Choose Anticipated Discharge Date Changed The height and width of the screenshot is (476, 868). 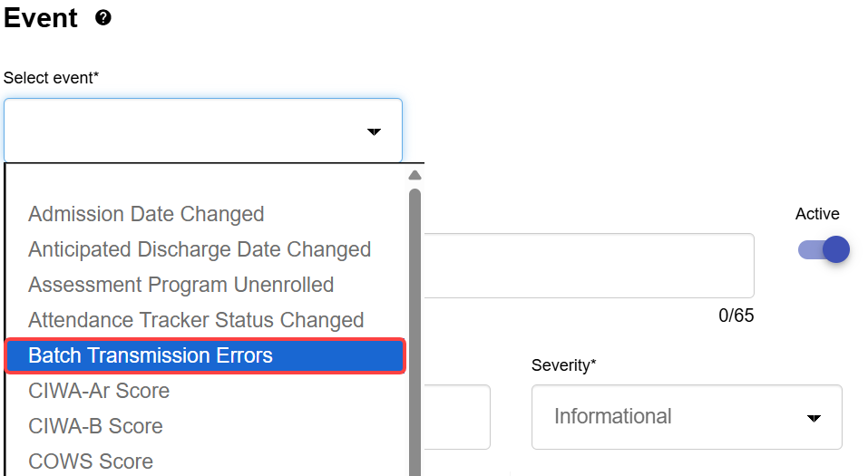200,249
